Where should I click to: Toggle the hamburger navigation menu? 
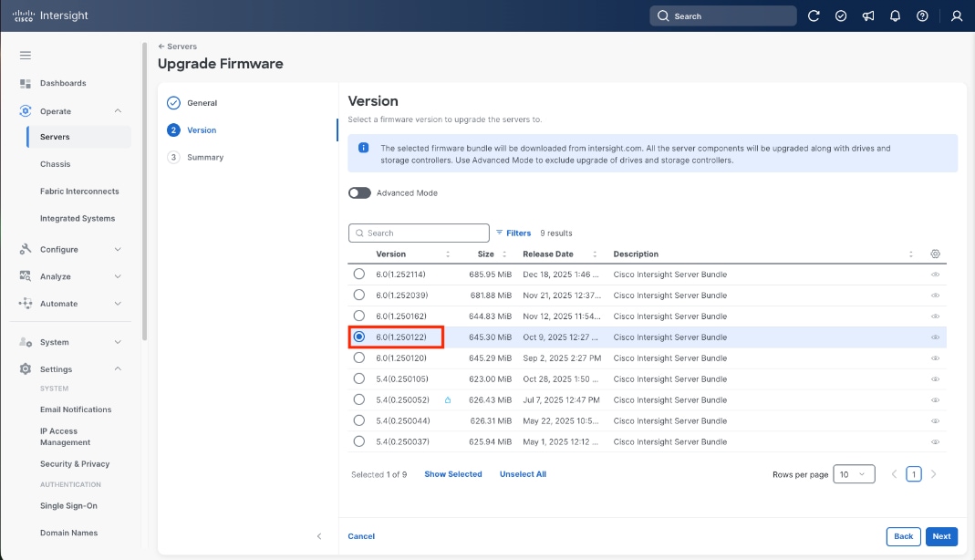[x=25, y=56]
